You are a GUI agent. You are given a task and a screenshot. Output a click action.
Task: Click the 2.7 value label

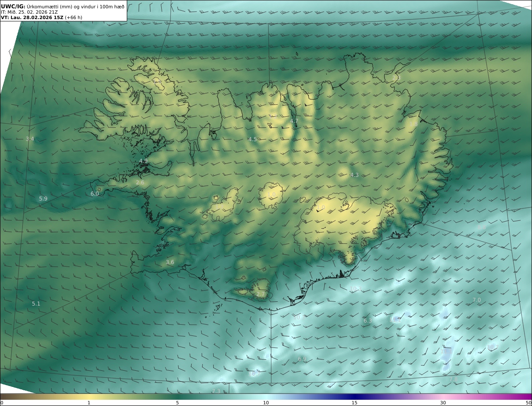(x=261, y=294)
